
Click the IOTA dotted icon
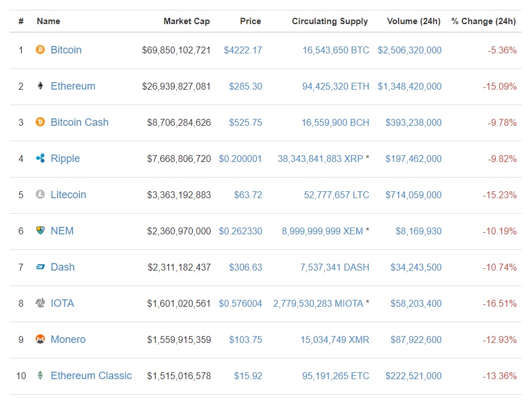tap(40, 303)
